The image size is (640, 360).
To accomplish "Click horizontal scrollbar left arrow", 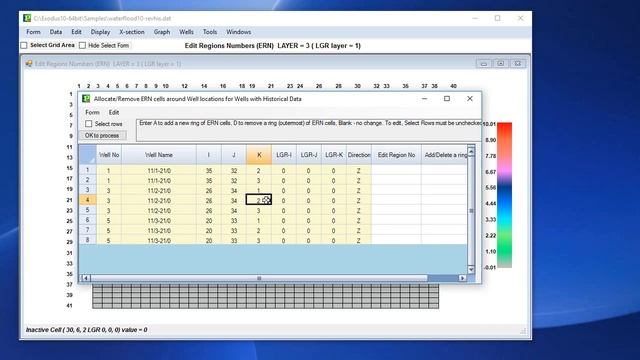I will [x=85, y=278].
